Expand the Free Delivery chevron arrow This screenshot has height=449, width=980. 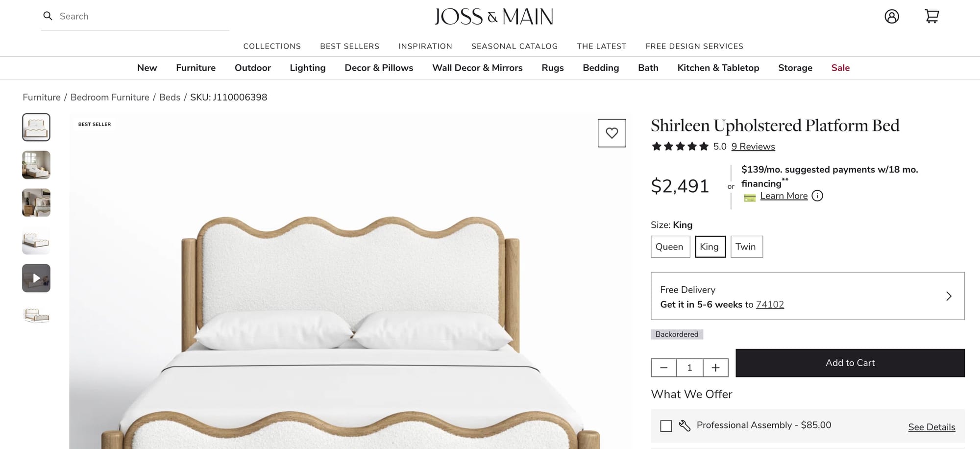pos(949,296)
